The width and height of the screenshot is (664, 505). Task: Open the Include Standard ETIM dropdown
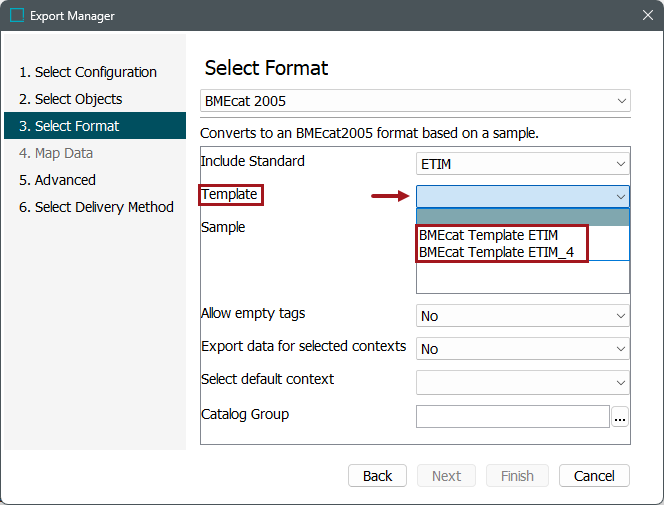[x=523, y=163]
